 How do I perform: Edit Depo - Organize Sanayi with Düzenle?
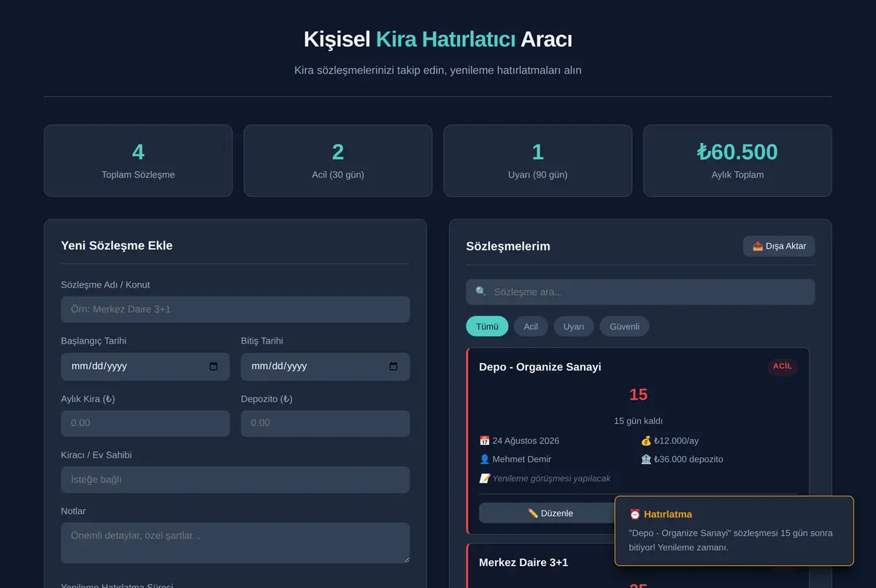tap(550, 513)
